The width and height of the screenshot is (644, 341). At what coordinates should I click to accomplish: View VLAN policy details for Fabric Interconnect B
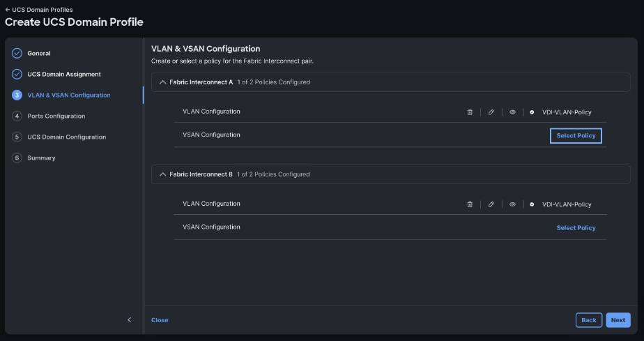pos(512,204)
